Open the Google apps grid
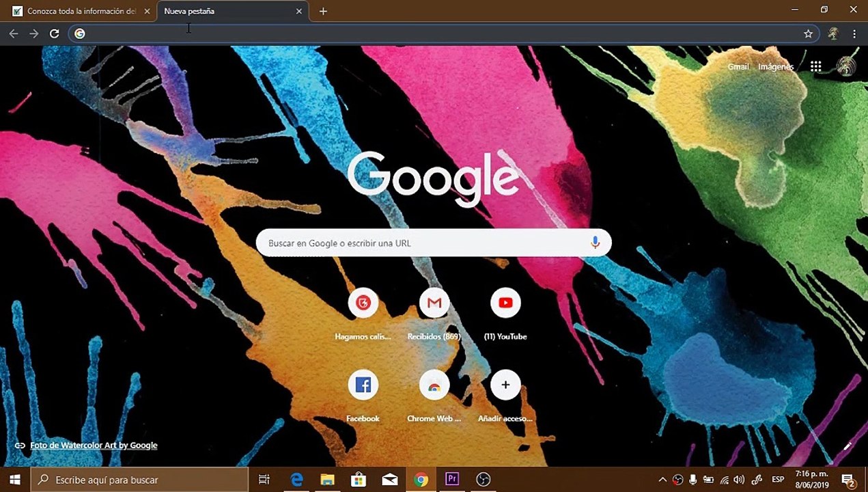The width and height of the screenshot is (868, 492). pos(815,66)
